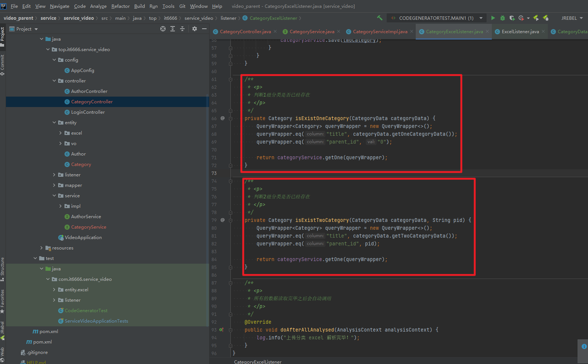Click override gutter icon at line 93
Viewport: 588px width, 364px height.
click(x=221, y=330)
